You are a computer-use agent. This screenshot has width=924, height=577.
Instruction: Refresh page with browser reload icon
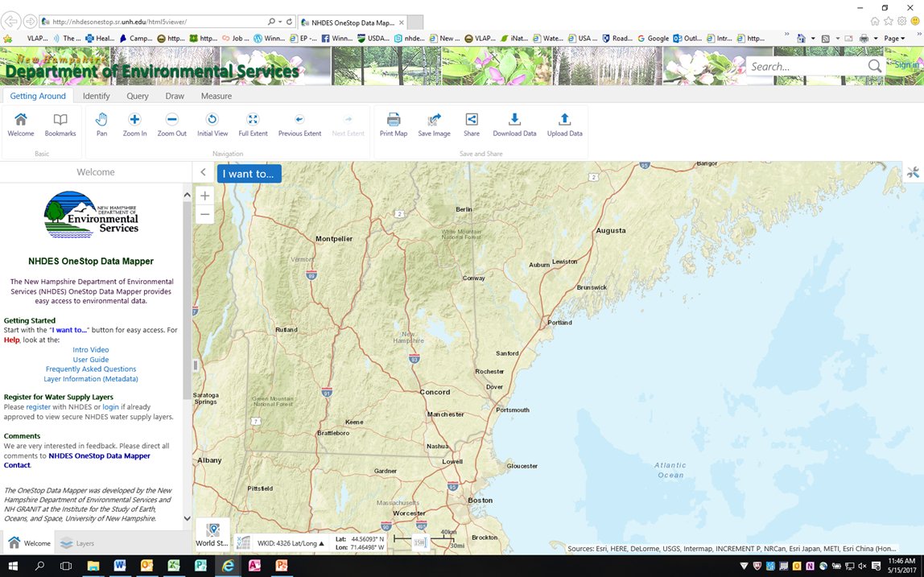click(289, 22)
